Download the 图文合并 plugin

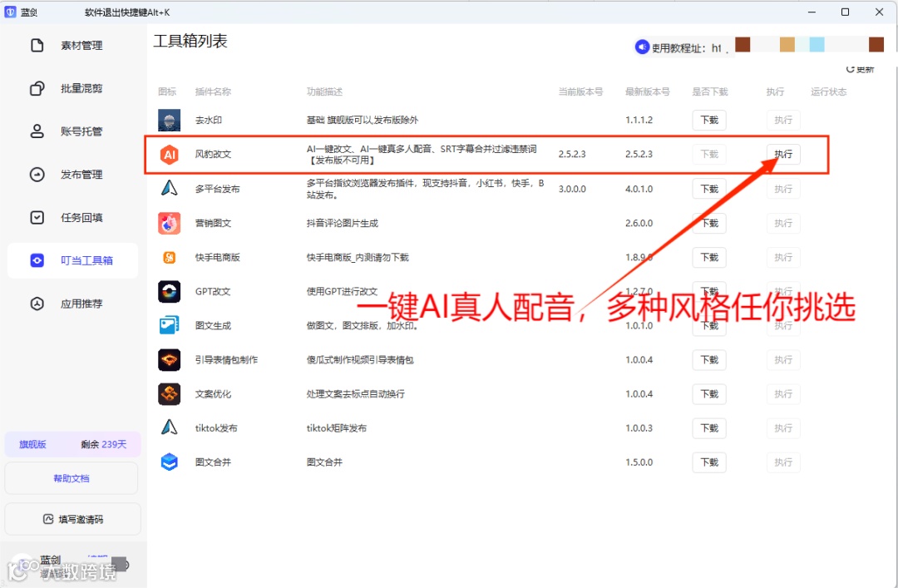709,462
